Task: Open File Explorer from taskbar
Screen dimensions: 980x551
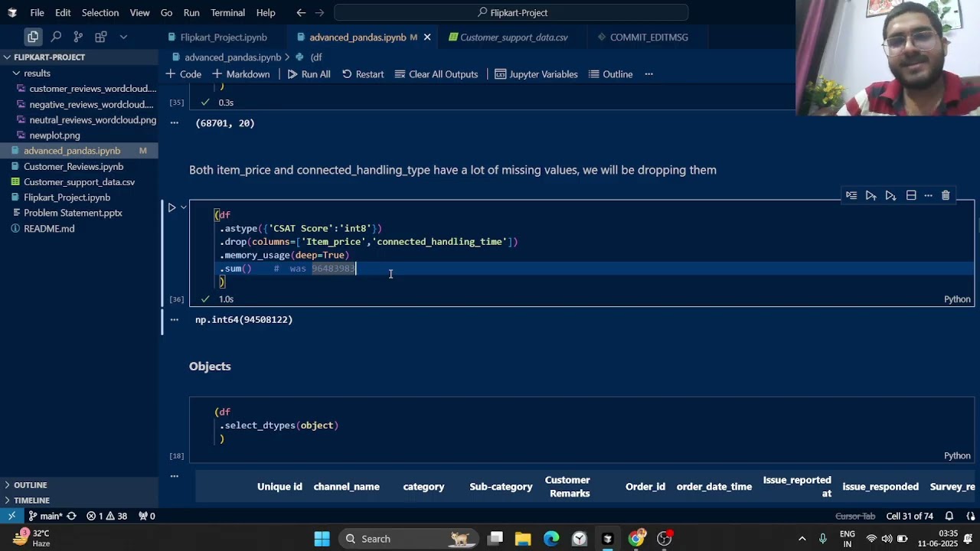Action: pos(523,539)
